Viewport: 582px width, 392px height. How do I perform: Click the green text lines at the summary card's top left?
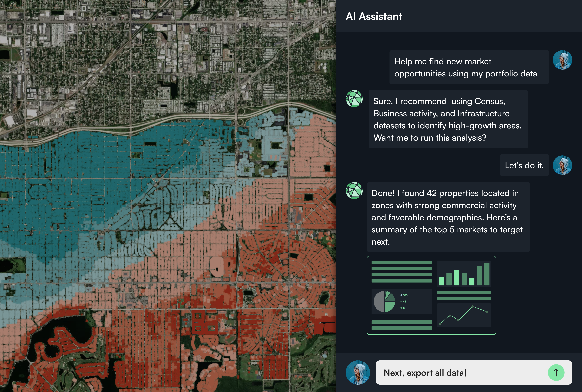402,272
